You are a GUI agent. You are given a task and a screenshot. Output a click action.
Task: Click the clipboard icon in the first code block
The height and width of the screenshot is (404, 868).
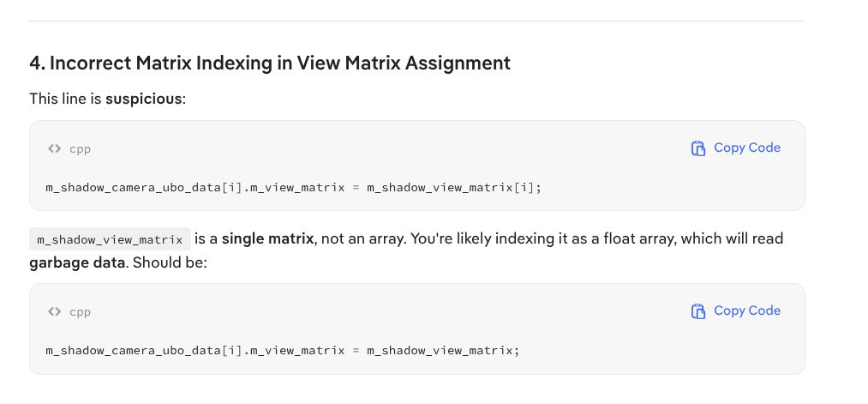click(697, 148)
